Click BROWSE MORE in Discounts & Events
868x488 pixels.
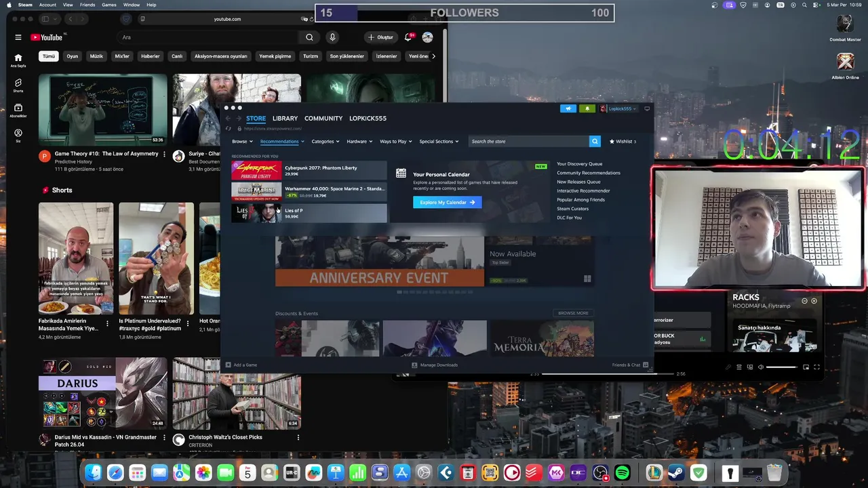(x=573, y=313)
